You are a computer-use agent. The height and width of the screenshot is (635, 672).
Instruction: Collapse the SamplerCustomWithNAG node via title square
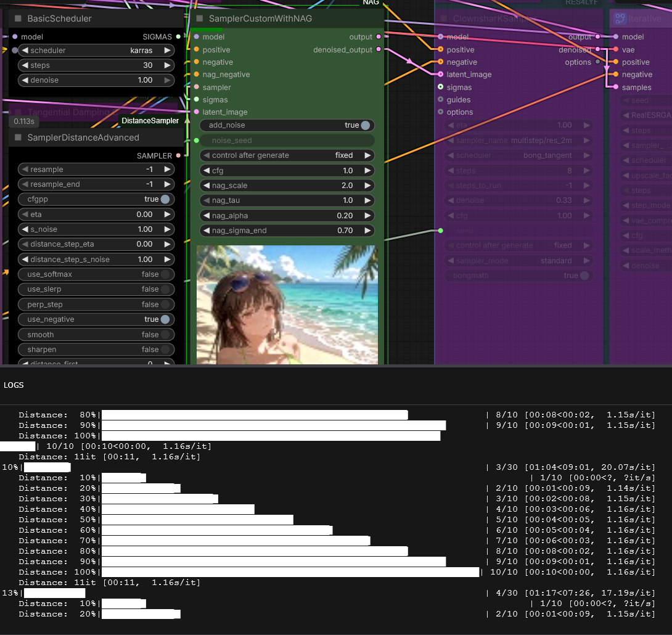[x=199, y=18]
